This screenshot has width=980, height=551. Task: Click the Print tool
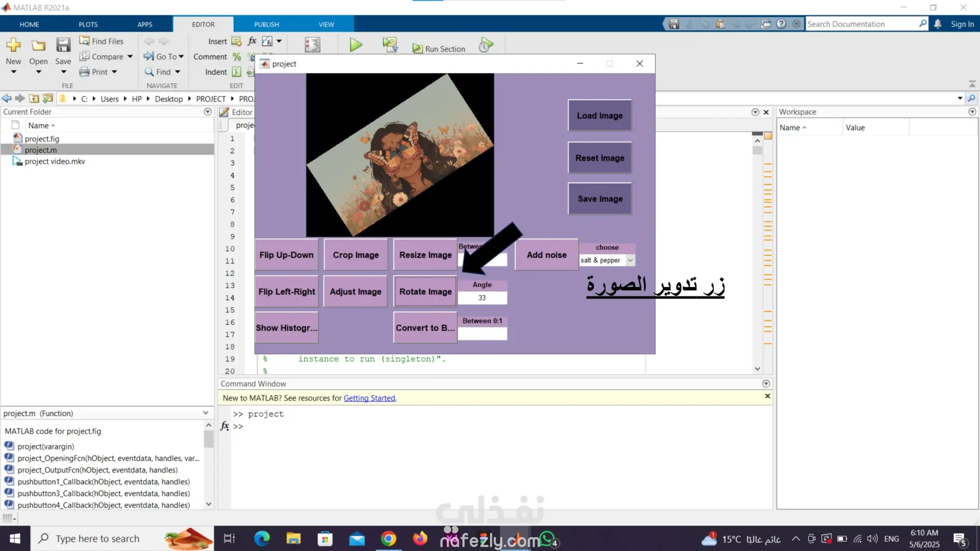coord(94,72)
